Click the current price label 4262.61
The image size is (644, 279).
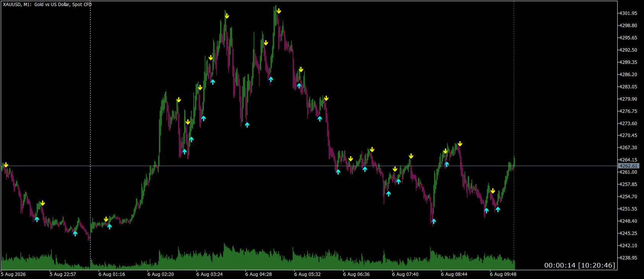click(628, 166)
